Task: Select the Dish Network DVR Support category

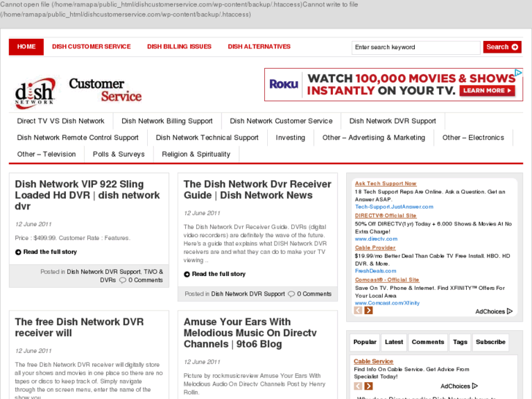Action: pyautogui.click(x=392, y=121)
